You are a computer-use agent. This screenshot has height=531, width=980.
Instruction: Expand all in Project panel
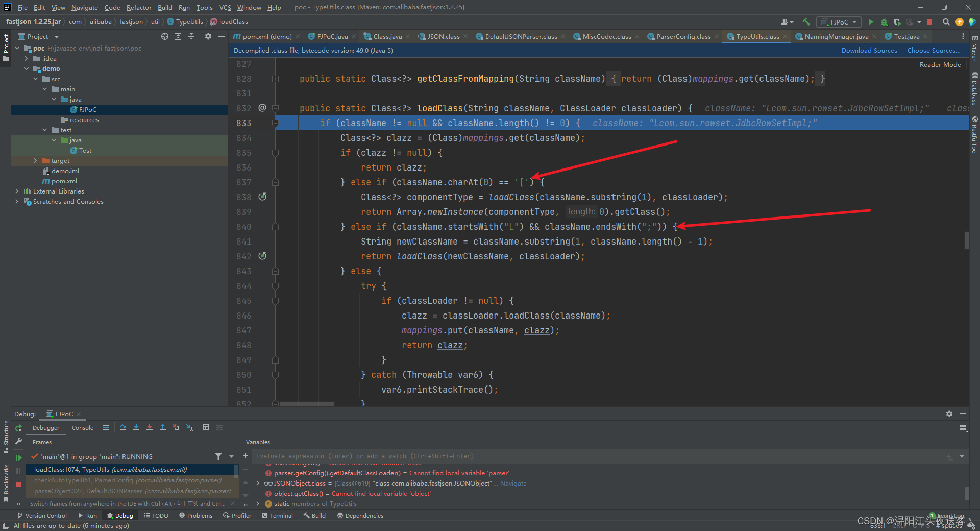coord(178,36)
